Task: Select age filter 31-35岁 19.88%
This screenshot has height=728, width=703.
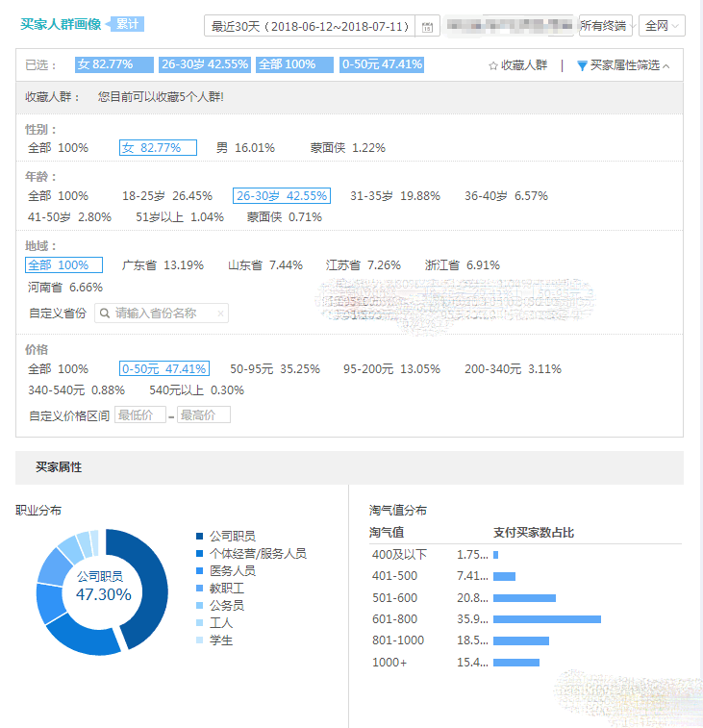Action: (394, 196)
